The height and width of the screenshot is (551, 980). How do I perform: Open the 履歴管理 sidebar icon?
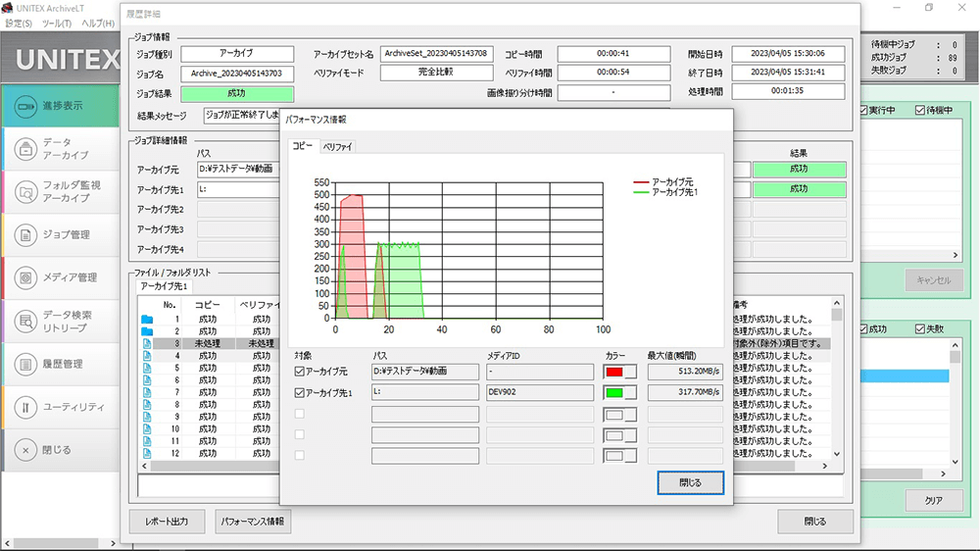(25, 364)
